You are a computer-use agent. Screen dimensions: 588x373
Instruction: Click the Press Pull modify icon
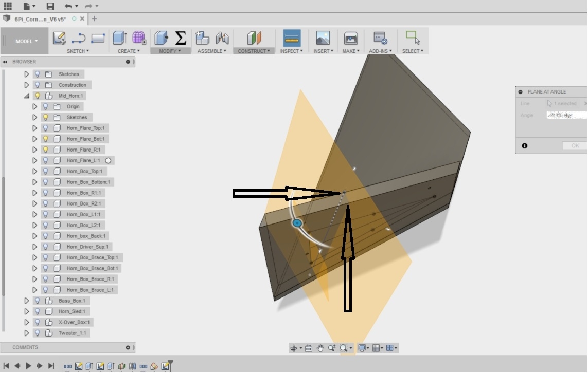click(x=162, y=38)
